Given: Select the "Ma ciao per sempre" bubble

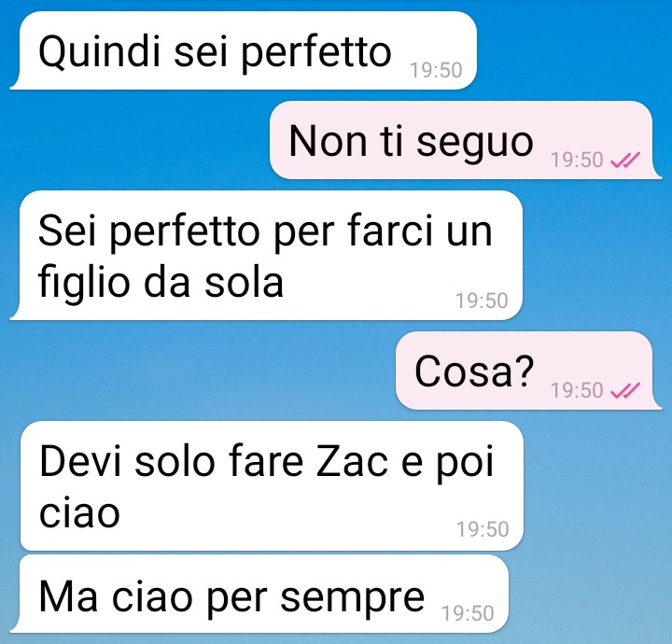Looking at the screenshot, I should pos(259,594).
